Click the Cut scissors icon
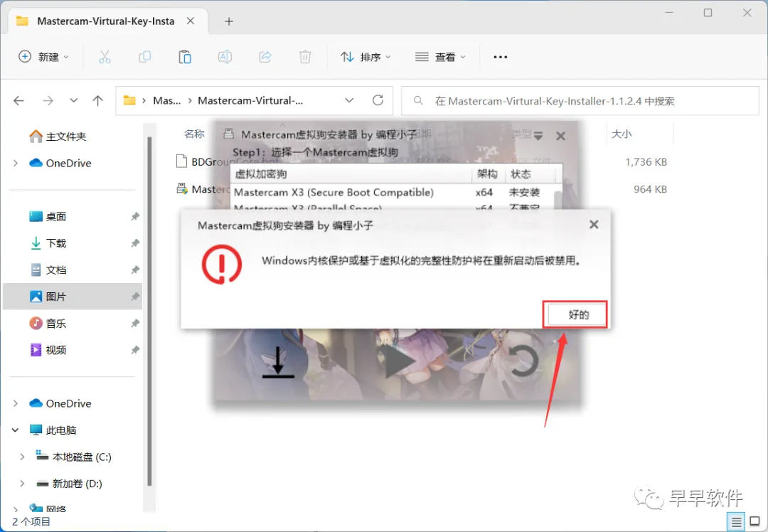This screenshot has height=532, width=768. (x=105, y=57)
